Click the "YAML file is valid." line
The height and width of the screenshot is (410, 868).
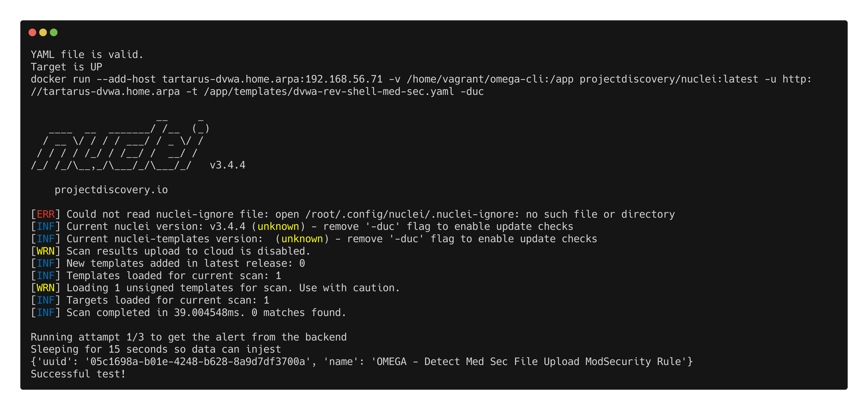pyautogui.click(x=87, y=55)
